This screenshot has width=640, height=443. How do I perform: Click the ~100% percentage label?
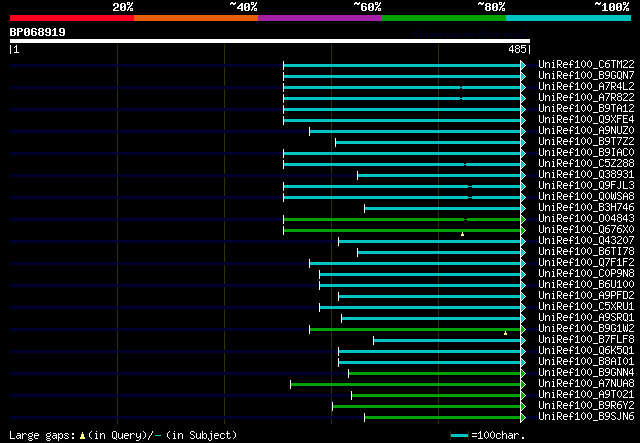[612, 7]
